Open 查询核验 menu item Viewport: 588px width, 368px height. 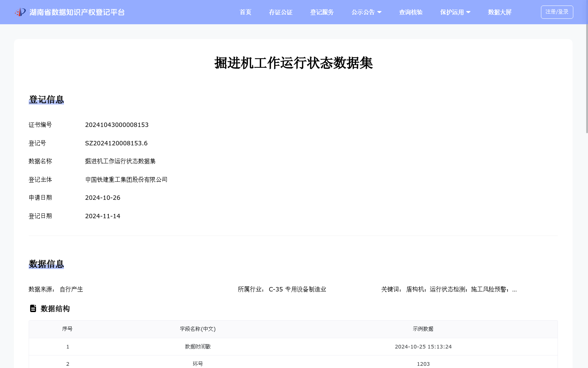411,12
